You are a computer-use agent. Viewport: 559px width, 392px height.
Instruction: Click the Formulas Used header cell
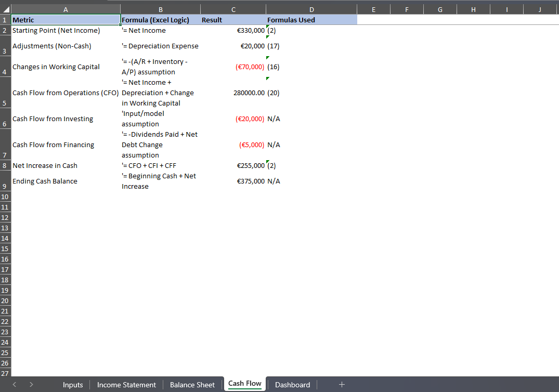click(311, 20)
